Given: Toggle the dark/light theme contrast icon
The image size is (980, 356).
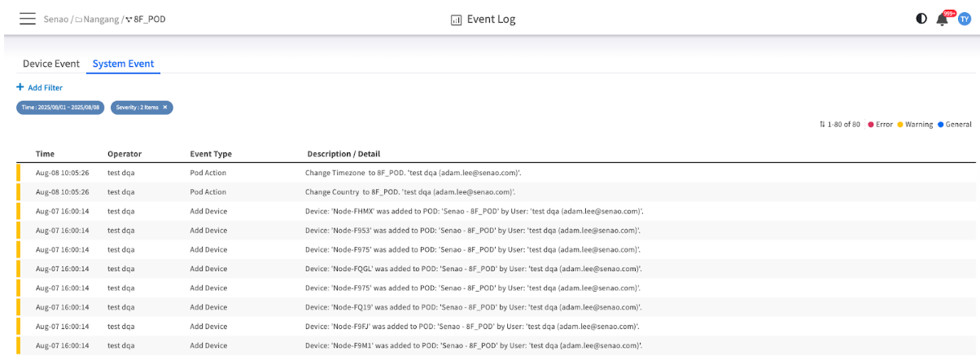Looking at the screenshot, I should click(921, 19).
